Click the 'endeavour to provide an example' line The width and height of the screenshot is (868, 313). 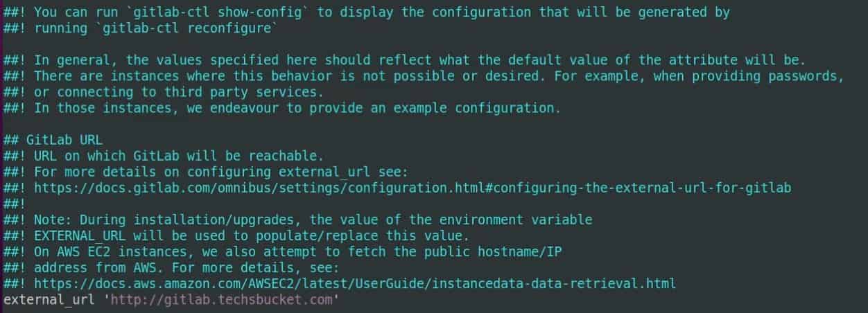[282, 108]
